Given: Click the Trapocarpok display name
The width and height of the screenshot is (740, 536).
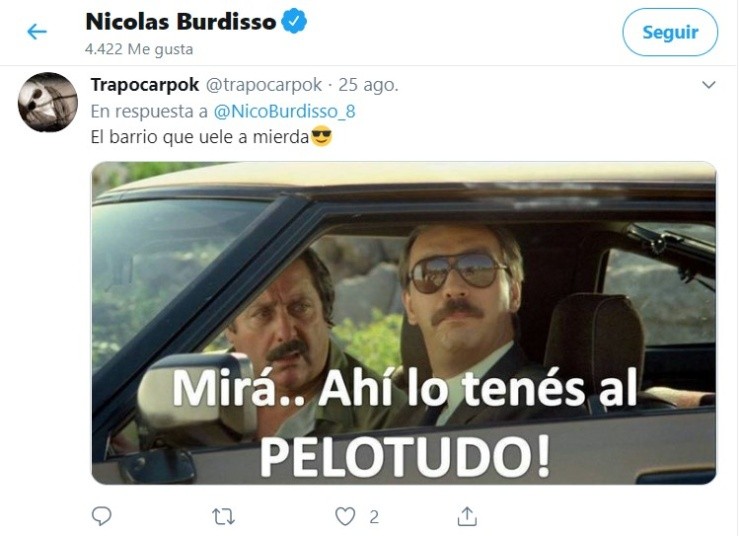Looking at the screenshot, I should click(x=145, y=85).
